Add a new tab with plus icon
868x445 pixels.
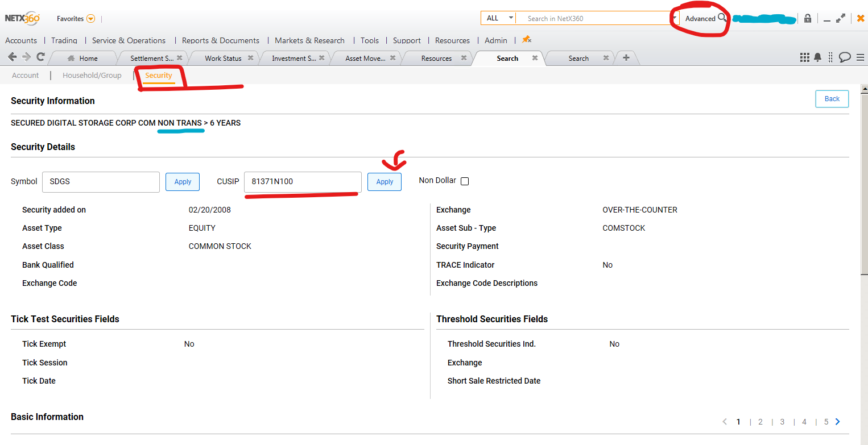click(x=626, y=57)
